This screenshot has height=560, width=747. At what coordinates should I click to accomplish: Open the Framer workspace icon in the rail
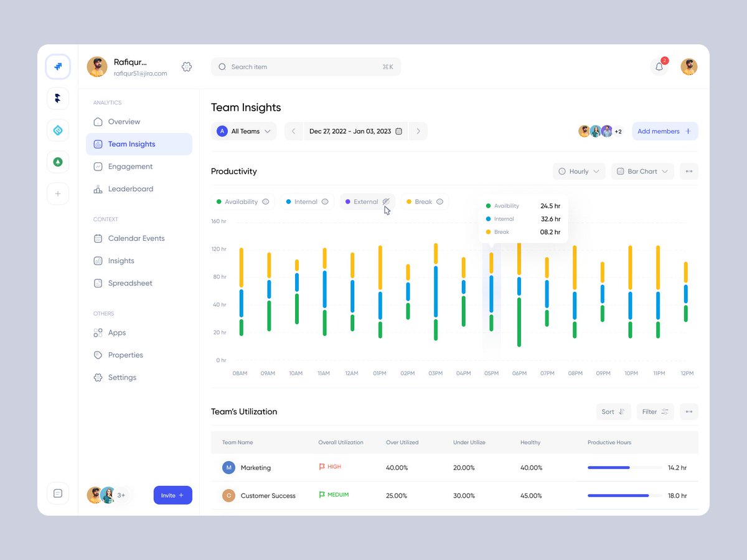point(58,98)
